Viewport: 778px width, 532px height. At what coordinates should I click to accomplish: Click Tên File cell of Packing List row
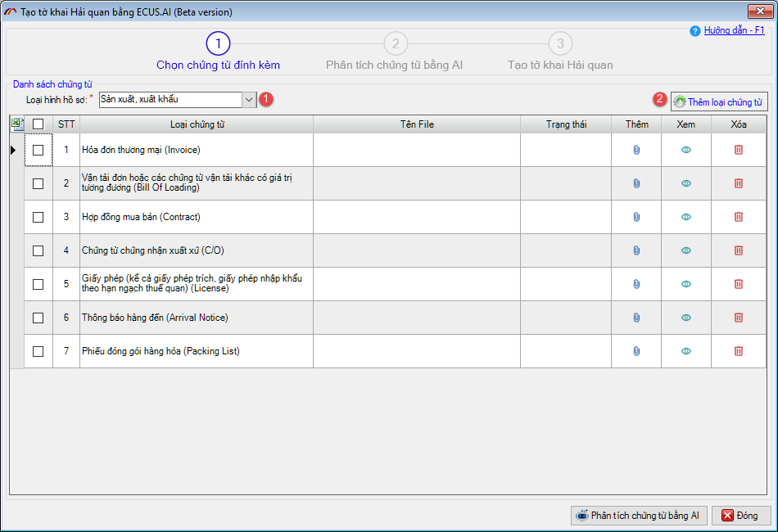coord(416,351)
